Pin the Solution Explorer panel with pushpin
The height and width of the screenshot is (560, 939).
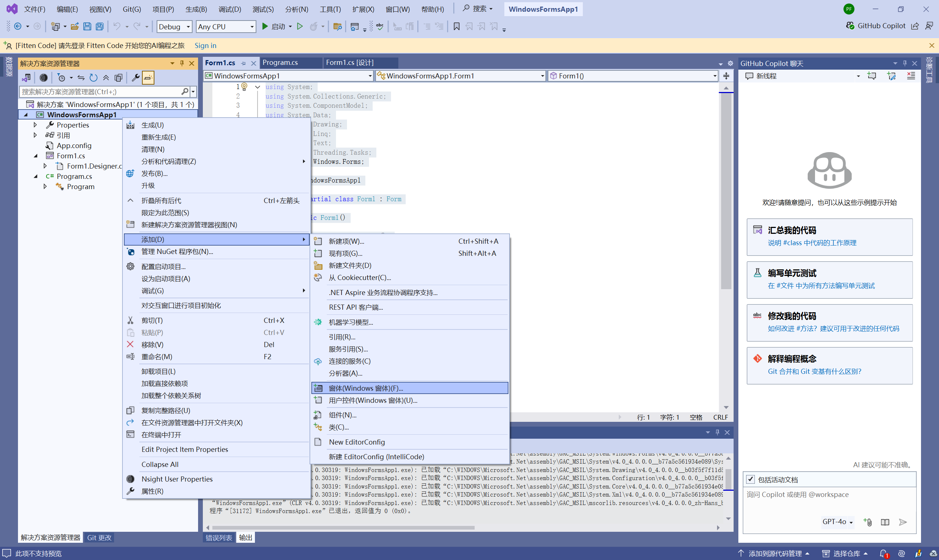point(182,63)
